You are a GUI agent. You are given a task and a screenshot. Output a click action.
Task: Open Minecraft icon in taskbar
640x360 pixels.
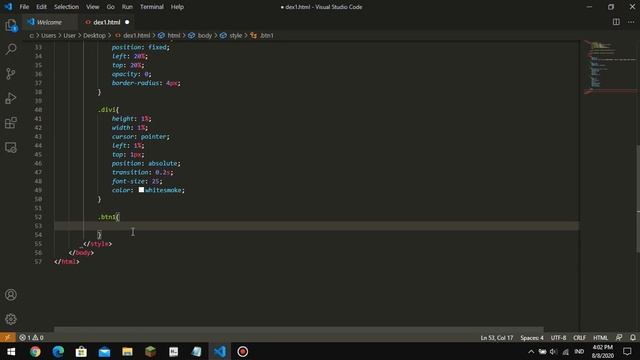(150, 351)
